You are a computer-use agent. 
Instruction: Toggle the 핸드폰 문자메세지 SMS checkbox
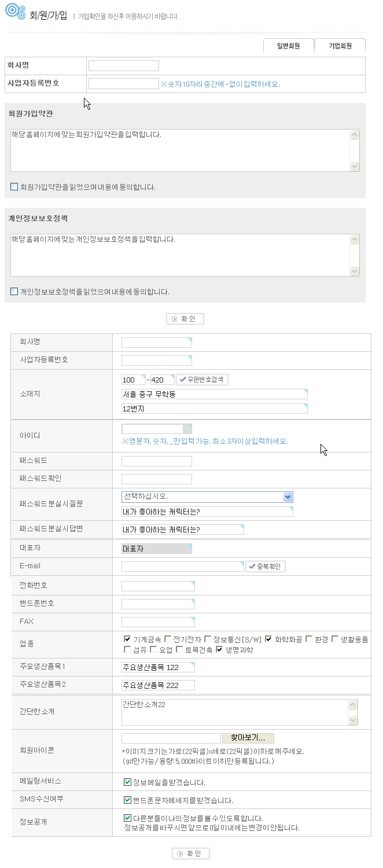(x=127, y=800)
